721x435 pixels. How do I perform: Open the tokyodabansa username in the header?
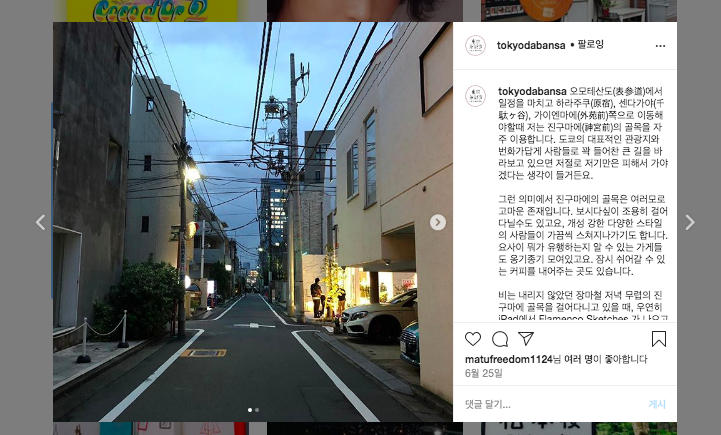pyautogui.click(x=531, y=45)
